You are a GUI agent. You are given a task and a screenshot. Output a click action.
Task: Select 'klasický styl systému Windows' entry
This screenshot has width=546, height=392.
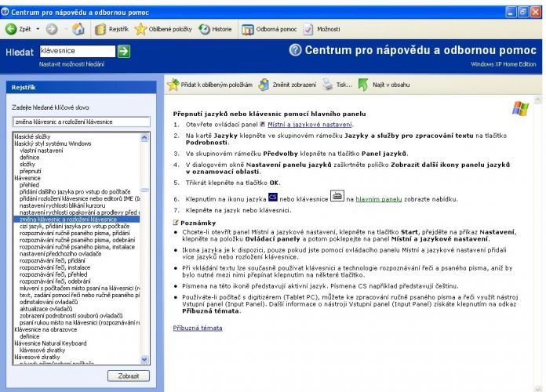[53, 143]
